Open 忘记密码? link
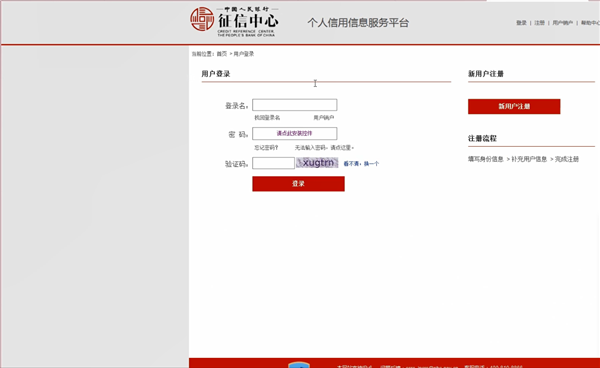 click(266, 148)
